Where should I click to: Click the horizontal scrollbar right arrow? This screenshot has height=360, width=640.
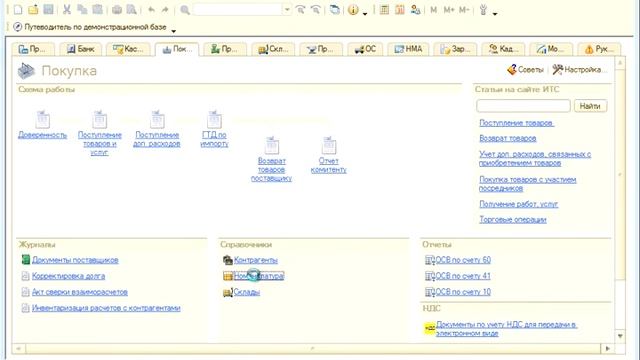607,349
